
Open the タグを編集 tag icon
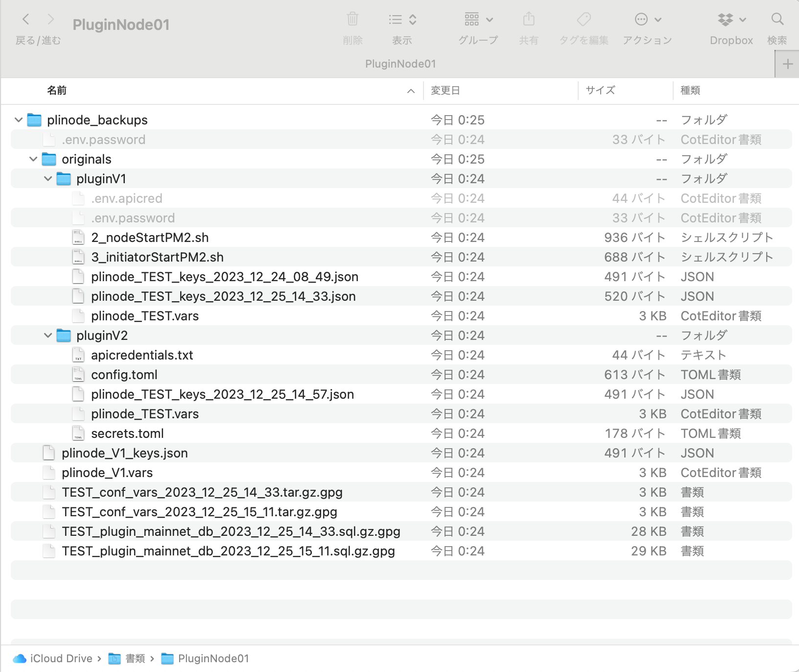(583, 20)
